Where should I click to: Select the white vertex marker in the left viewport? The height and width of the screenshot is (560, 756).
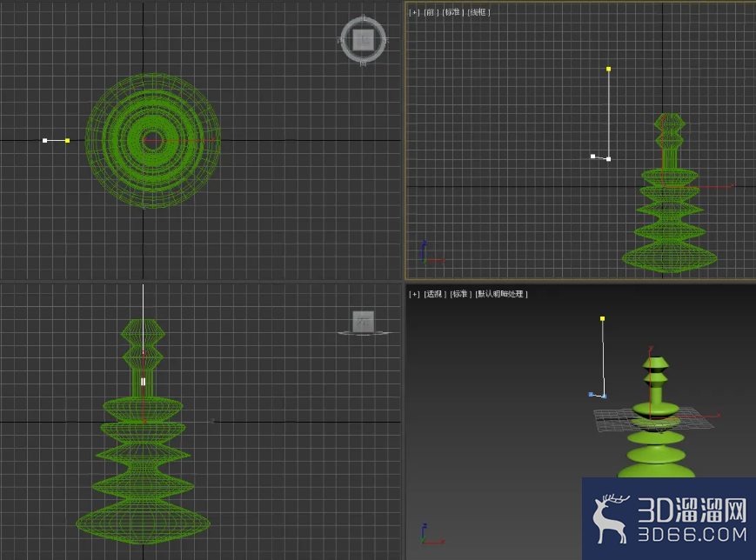pos(144,382)
